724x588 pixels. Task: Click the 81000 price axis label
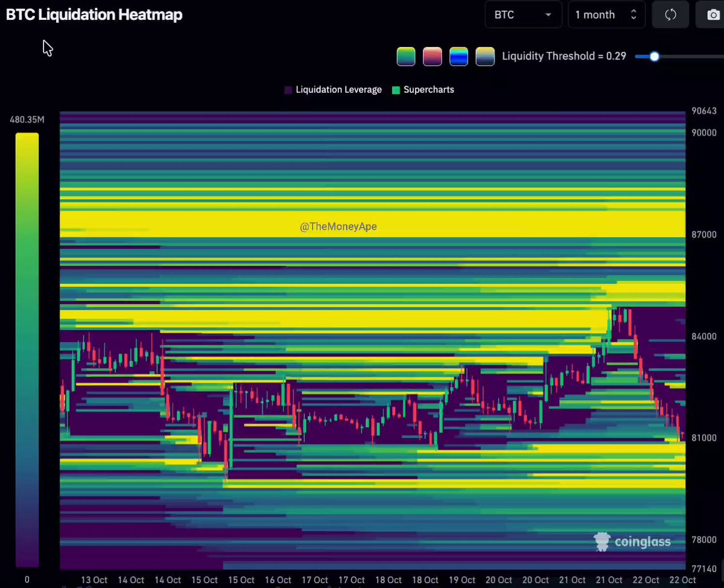(x=703, y=438)
